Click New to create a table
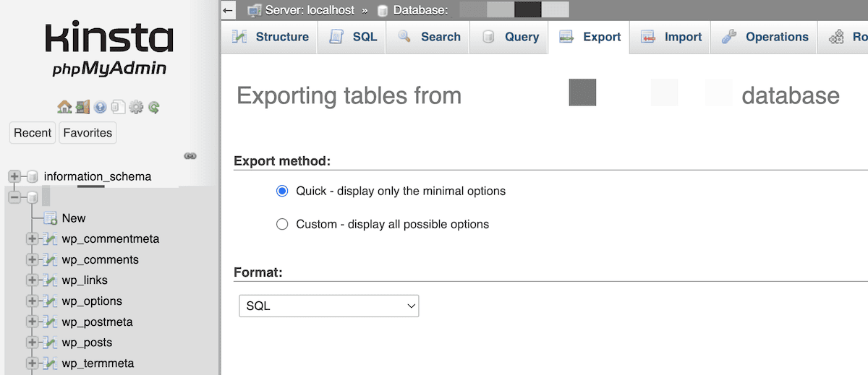The width and height of the screenshot is (868, 375). tap(74, 218)
